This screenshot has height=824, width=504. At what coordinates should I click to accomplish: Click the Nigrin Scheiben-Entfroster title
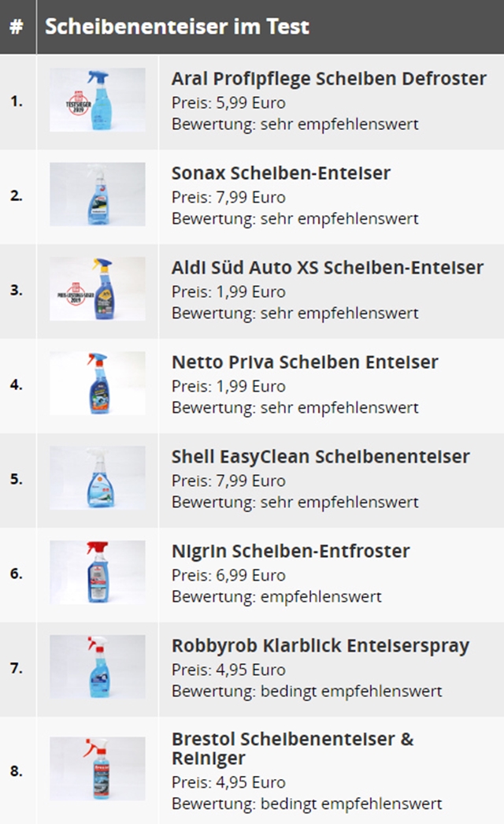coord(291,551)
